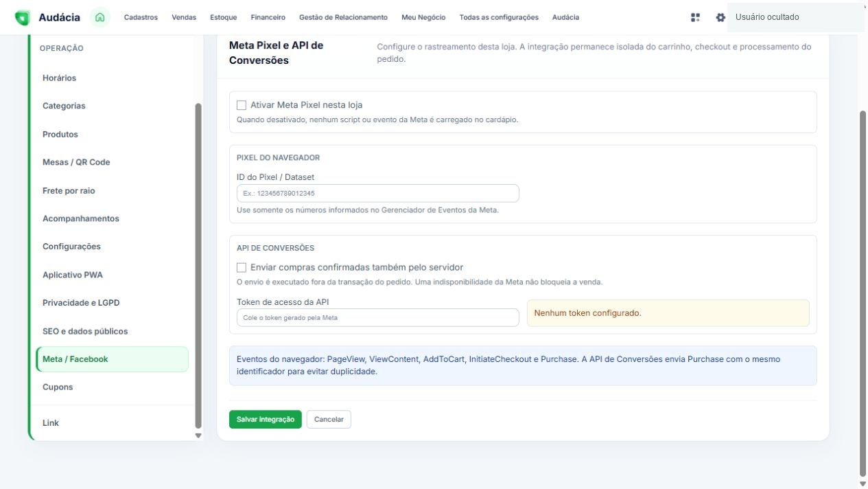Open Todas as configurações menu
This screenshot has height=489, width=868.
tap(499, 17)
